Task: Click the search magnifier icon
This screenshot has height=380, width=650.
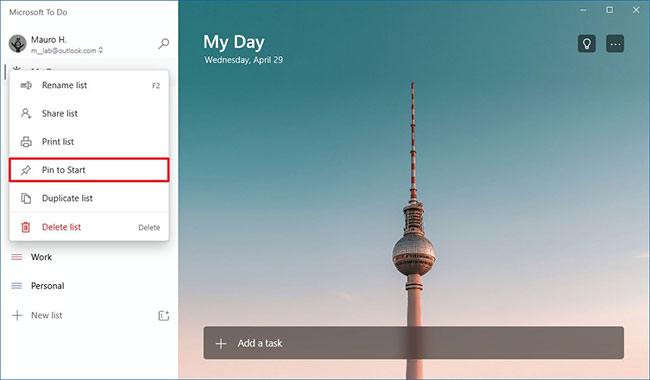Action: tap(164, 44)
